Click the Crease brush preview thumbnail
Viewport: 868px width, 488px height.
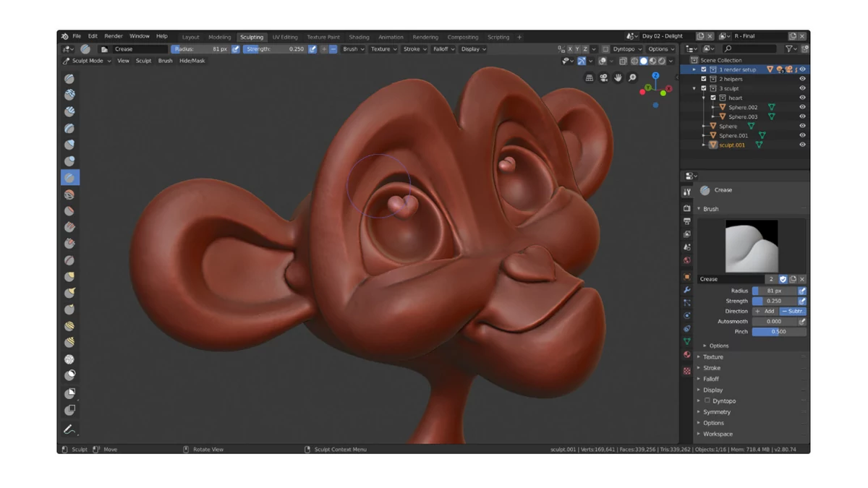752,246
